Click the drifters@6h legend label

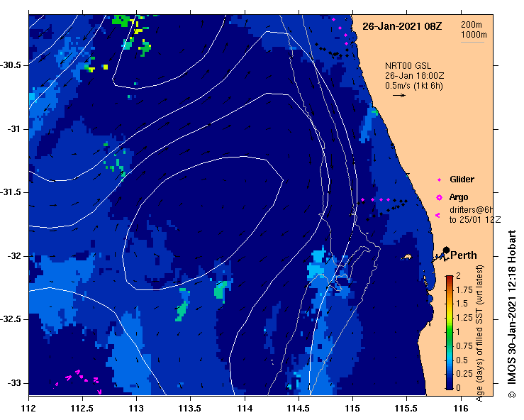(472, 210)
